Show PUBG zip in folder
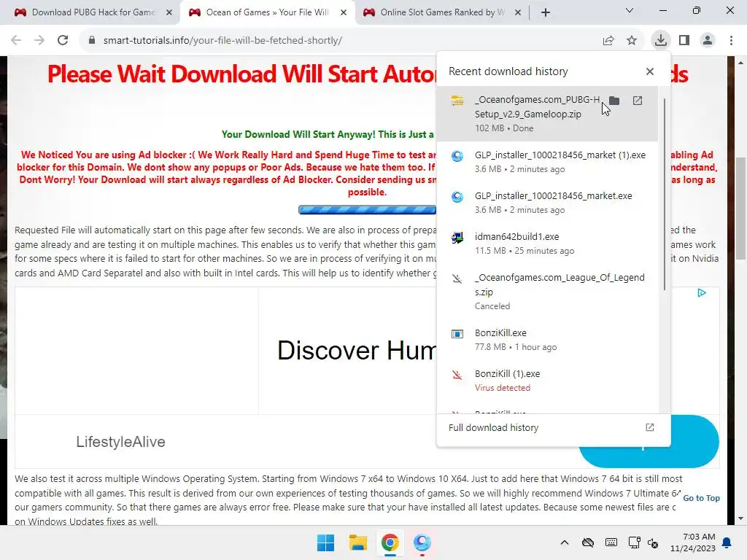Screen dimensions: 747x560 [x=614, y=101]
